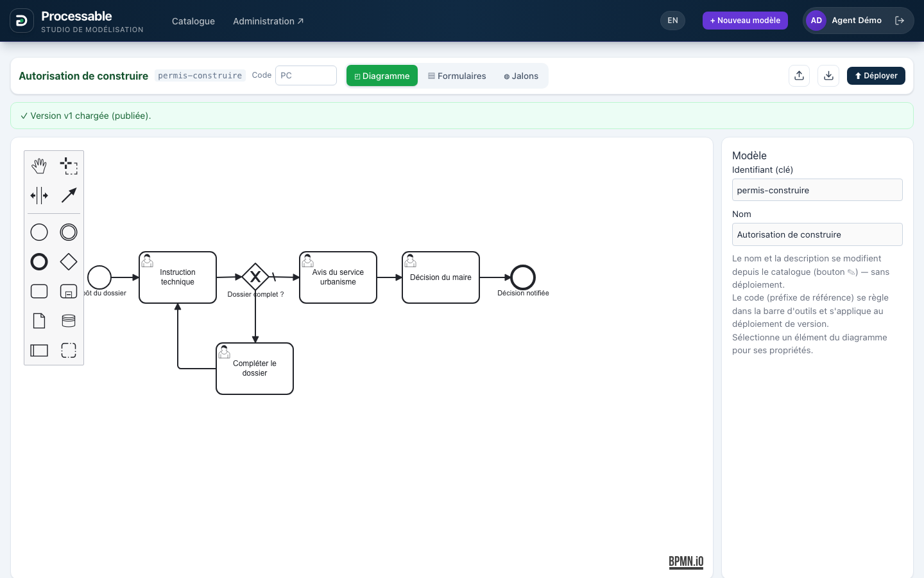Create a gateway diamond from palette
Screen dimensions: 924x578
[69, 261]
